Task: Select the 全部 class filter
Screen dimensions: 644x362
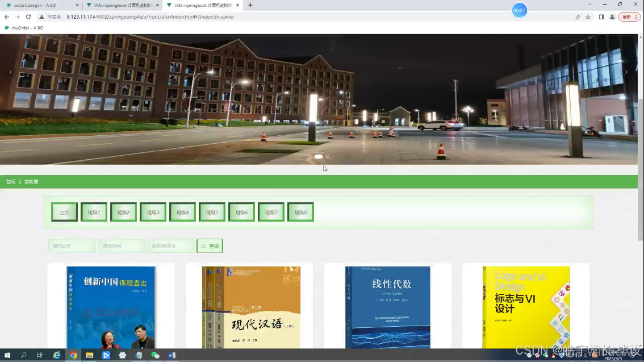Action: point(64,211)
